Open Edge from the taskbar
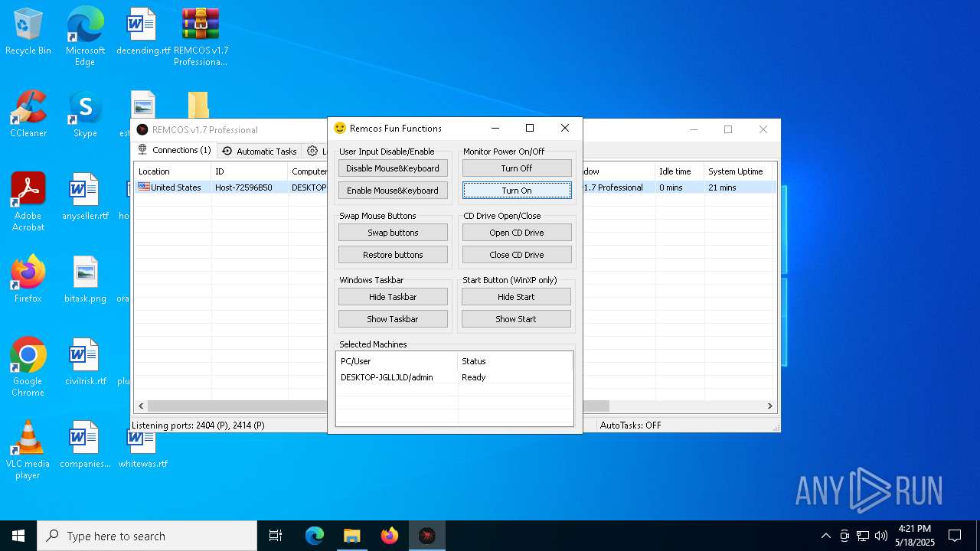This screenshot has width=980, height=551. click(315, 536)
